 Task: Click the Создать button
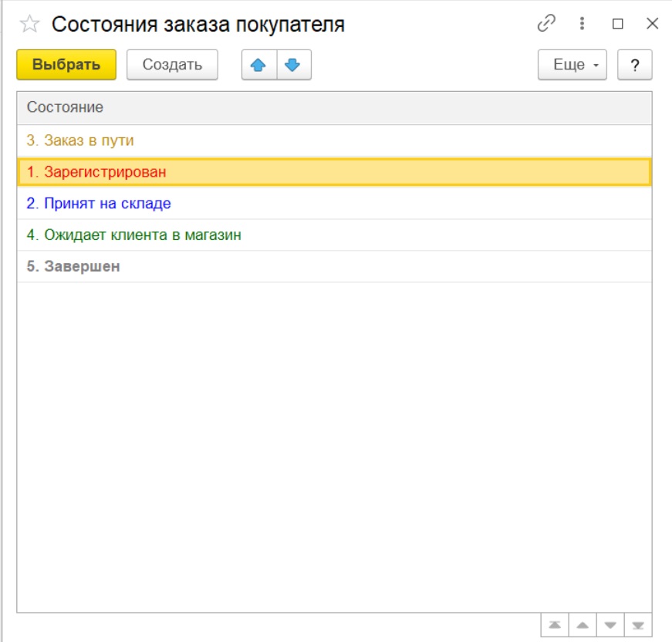pos(172,65)
